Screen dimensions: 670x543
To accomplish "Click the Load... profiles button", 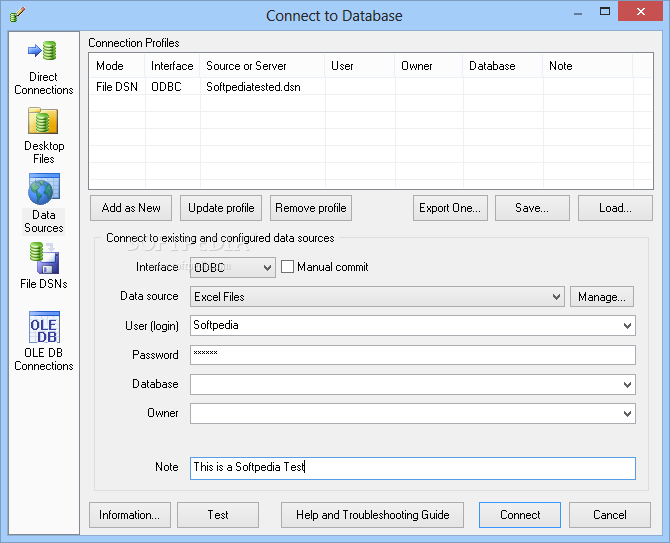I will point(615,208).
